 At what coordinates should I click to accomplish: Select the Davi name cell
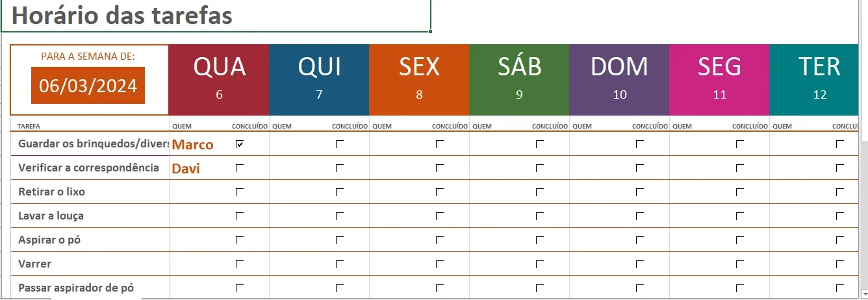[x=186, y=169]
